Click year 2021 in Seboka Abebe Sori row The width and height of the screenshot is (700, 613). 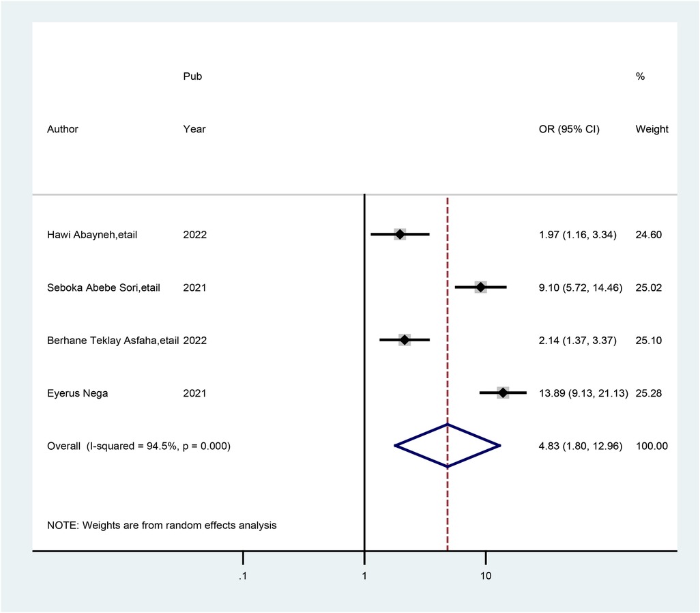tap(194, 288)
